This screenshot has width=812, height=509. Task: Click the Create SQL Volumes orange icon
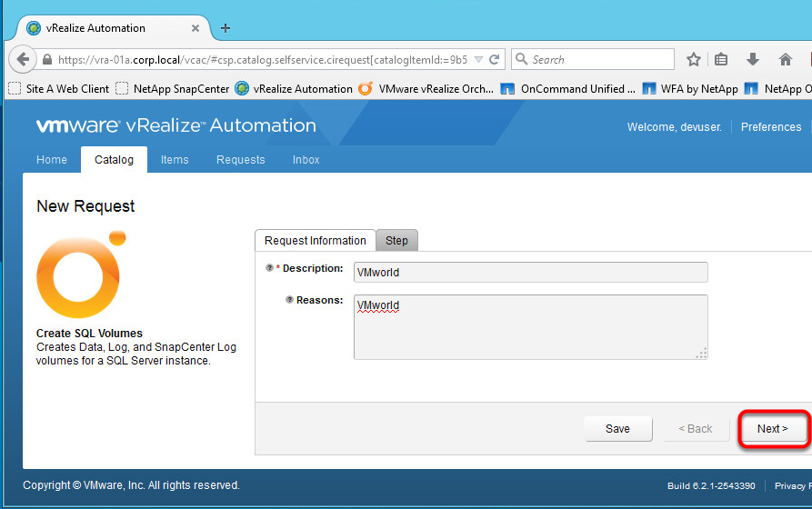pos(81,274)
